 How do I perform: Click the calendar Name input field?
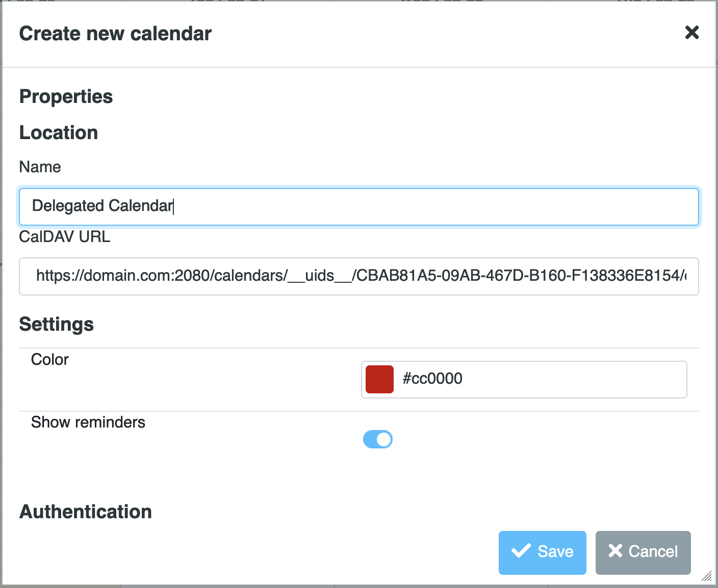click(x=358, y=206)
